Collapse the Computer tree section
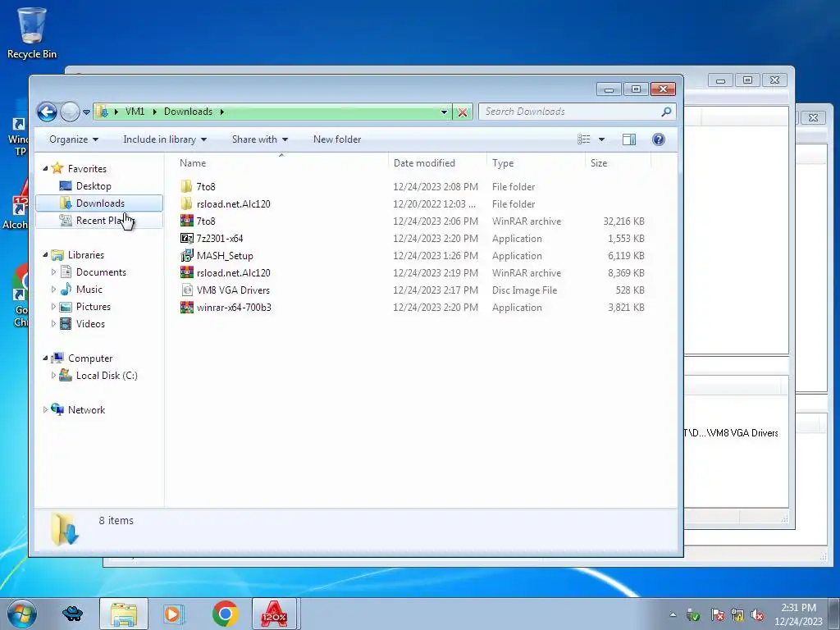Image resolution: width=840 pixels, height=630 pixels. point(46,358)
